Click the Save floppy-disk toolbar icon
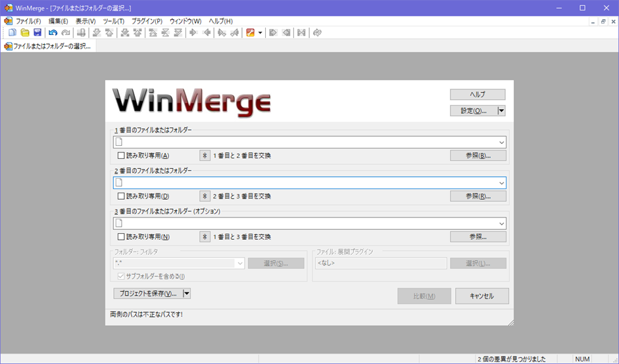Image resolution: width=619 pixels, height=364 pixels. coord(37,33)
